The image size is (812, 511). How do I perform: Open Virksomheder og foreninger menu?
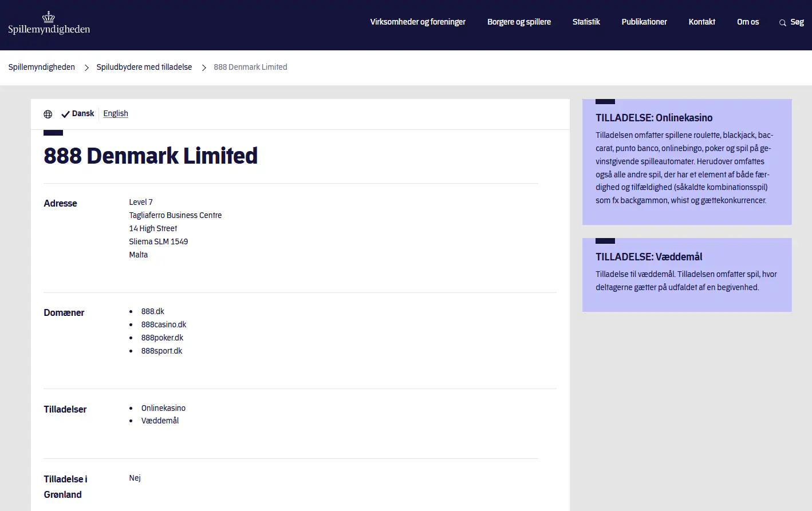417,22
